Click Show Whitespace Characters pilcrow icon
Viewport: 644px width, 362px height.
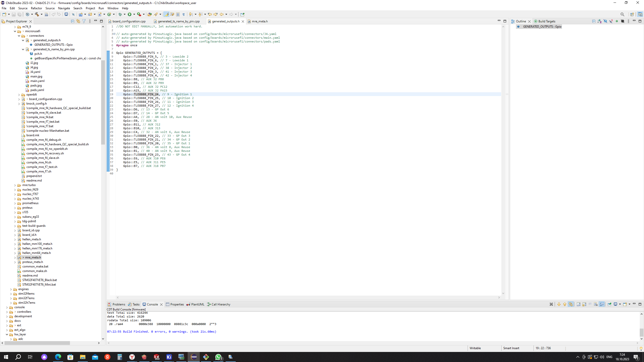click(184, 14)
